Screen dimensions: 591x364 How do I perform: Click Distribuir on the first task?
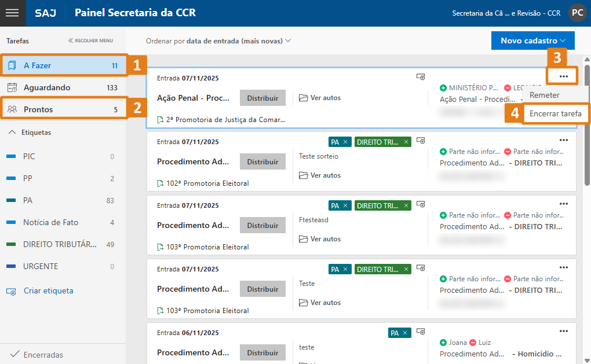262,98
